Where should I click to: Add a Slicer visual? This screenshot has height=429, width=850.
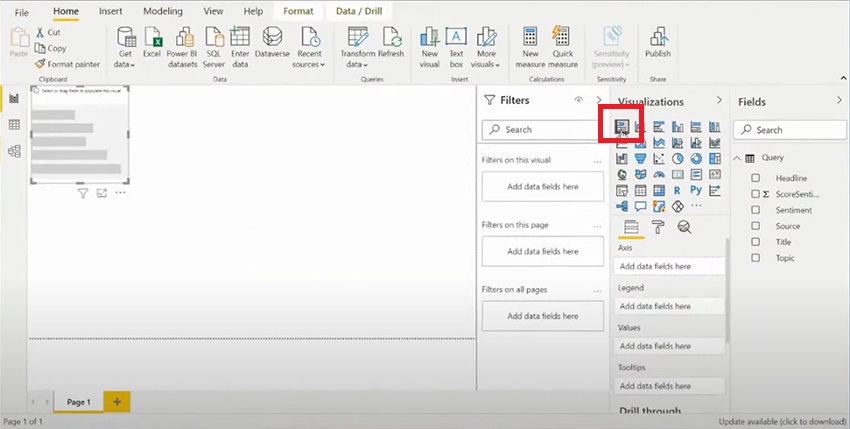click(622, 190)
